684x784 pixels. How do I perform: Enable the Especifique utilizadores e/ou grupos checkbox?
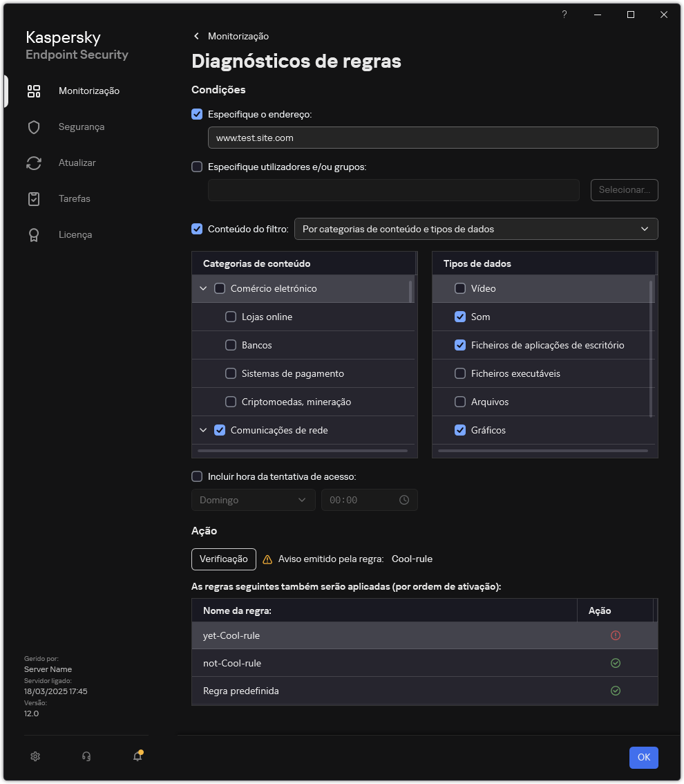[197, 166]
